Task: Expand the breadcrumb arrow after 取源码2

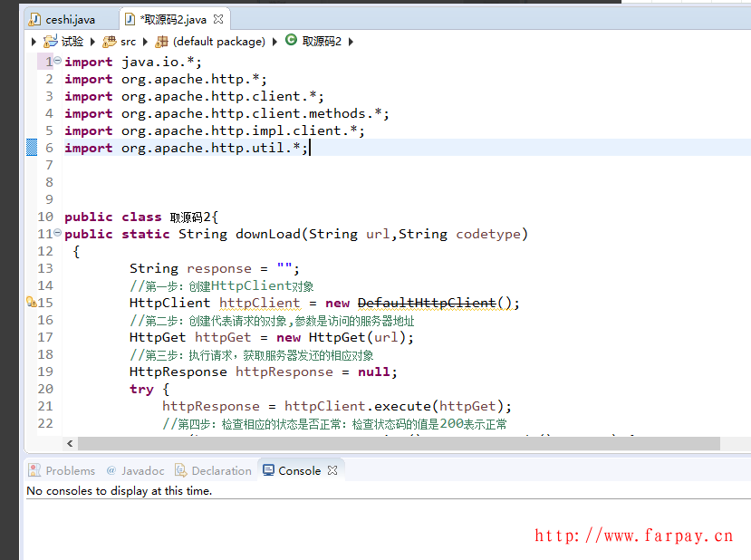Action: tap(351, 42)
